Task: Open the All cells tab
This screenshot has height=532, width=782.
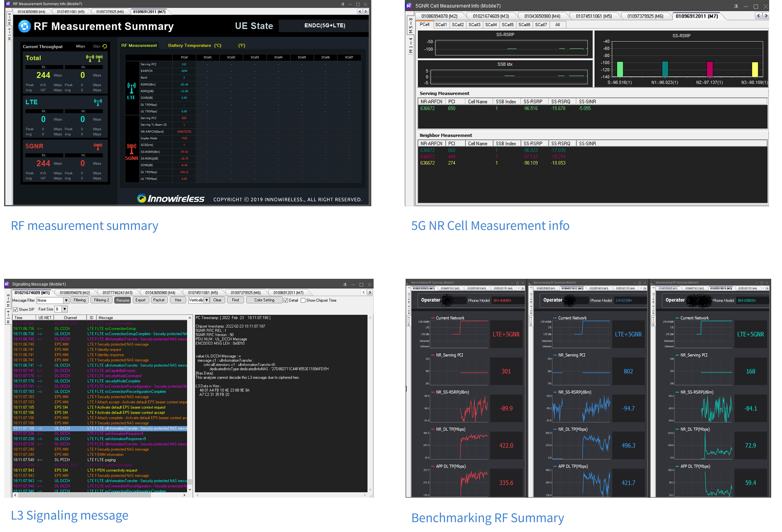Action: click(x=557, y=24)
